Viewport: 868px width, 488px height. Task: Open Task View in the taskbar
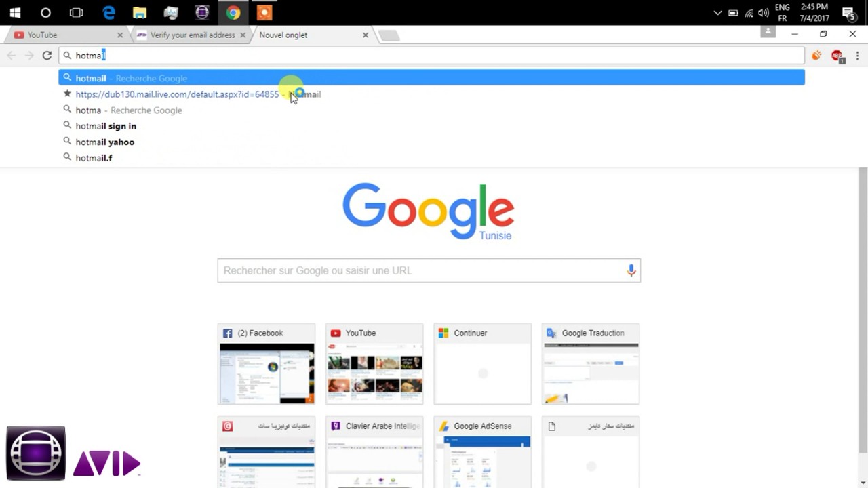[76, 12]
